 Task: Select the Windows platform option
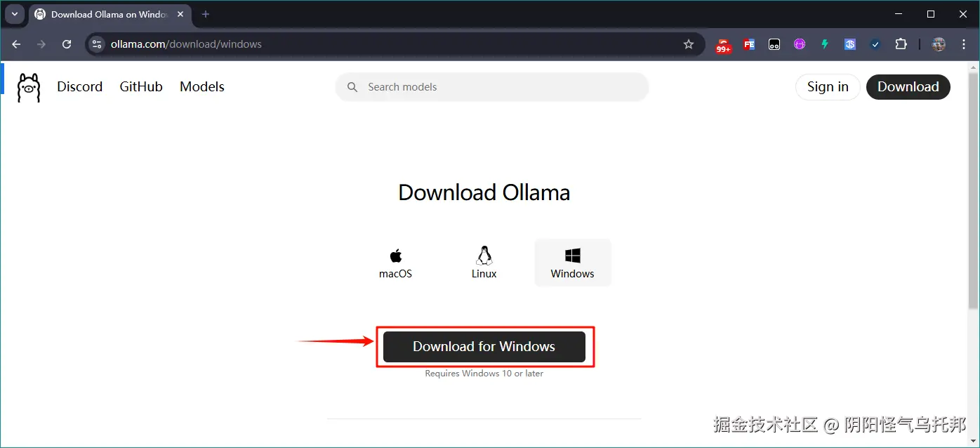tap(572, 262)
